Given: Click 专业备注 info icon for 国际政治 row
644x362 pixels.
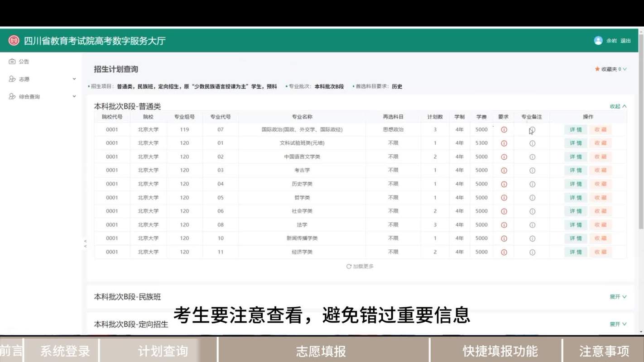Looking at the screenshot, I should click(532, 130).
